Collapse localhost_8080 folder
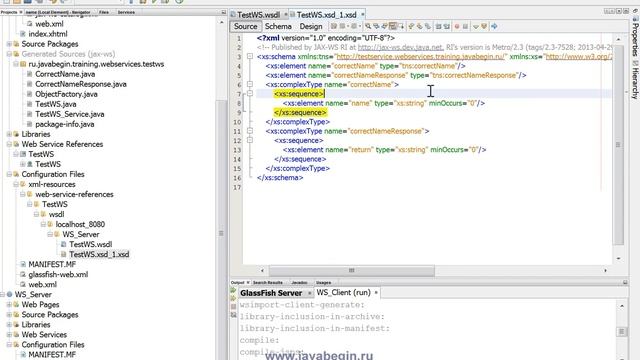640x360 pixels. tap(43, 224)
